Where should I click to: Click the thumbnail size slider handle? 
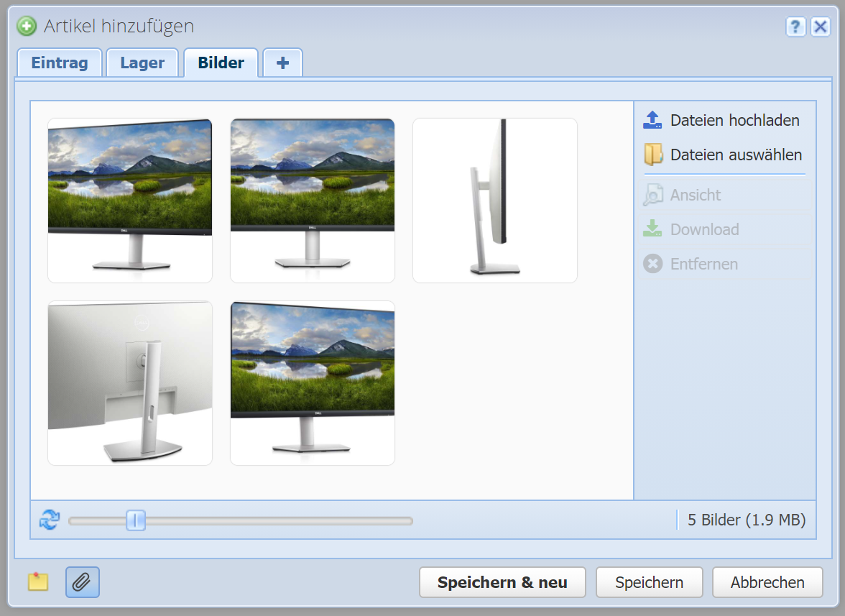[136, 520]
